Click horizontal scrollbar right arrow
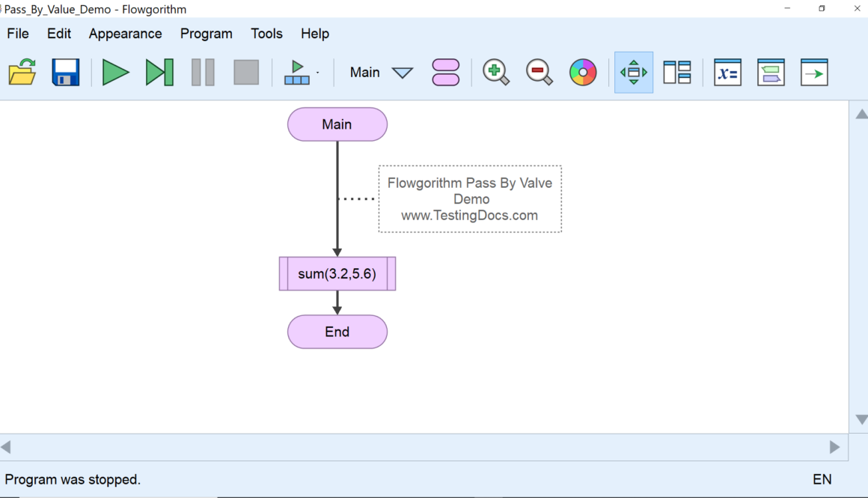Screen dimensions: 868x498 [835, 447]
